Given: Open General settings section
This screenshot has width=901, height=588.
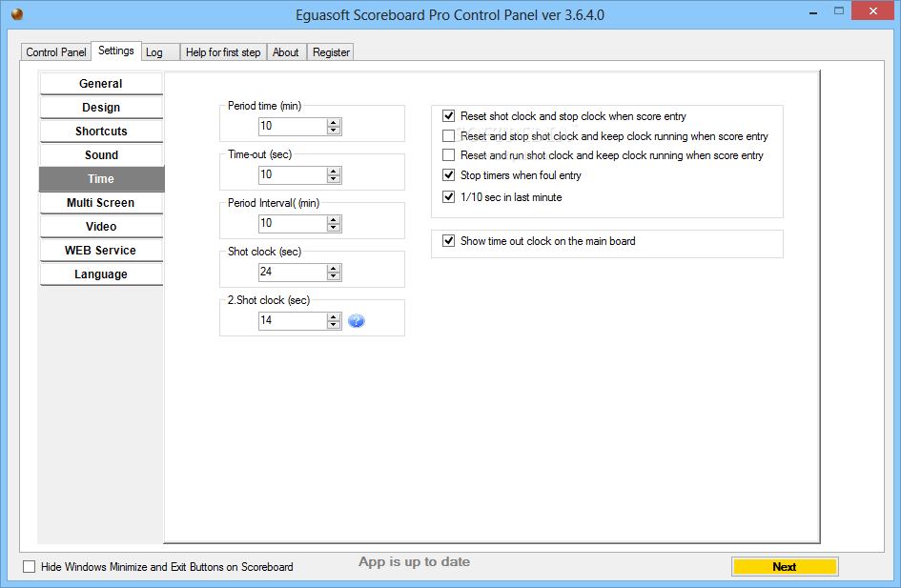Looking at the screenshot, I should pyautogui.click(x=101, y=84).
